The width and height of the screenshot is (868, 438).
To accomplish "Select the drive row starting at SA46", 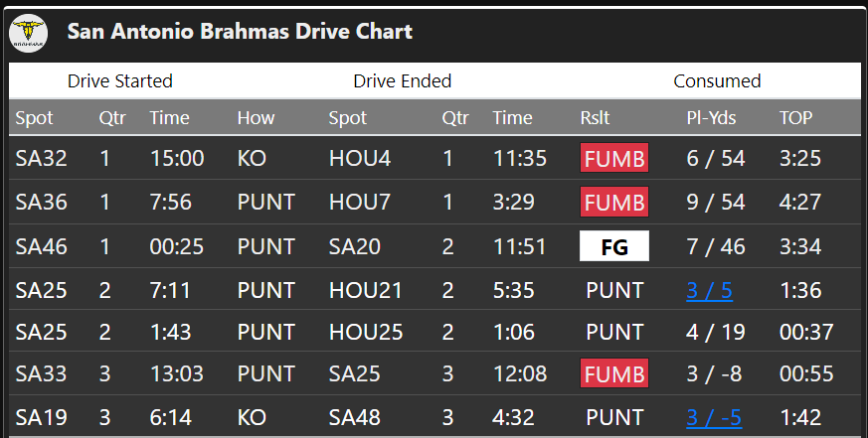I will tap(434, 246).
